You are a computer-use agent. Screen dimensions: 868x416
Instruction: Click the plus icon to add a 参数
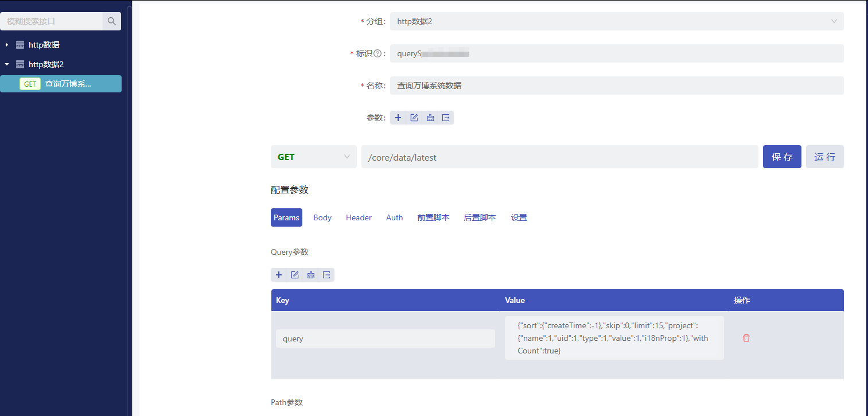pyautogui.click(x=398, y=118)
